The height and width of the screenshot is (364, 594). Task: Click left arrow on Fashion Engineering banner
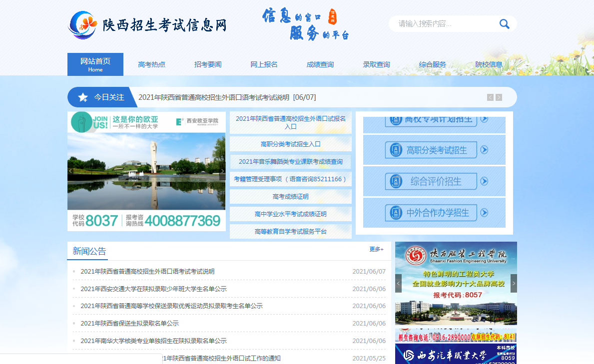click(x=398, y=283)
